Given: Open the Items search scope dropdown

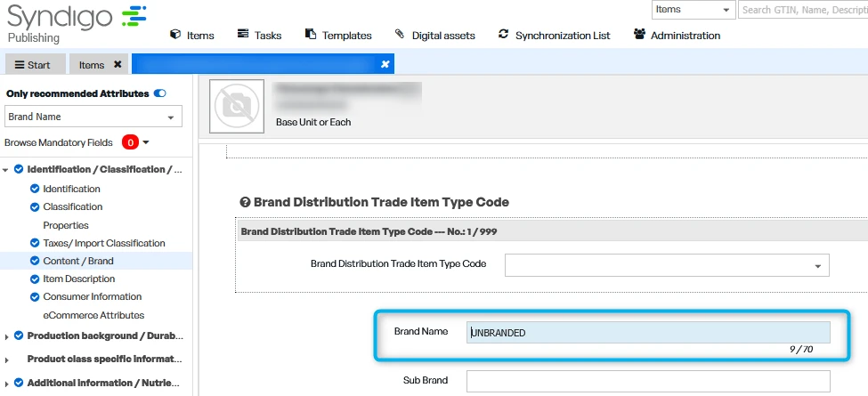Looking at the screenshot, I should pos(693,10).
